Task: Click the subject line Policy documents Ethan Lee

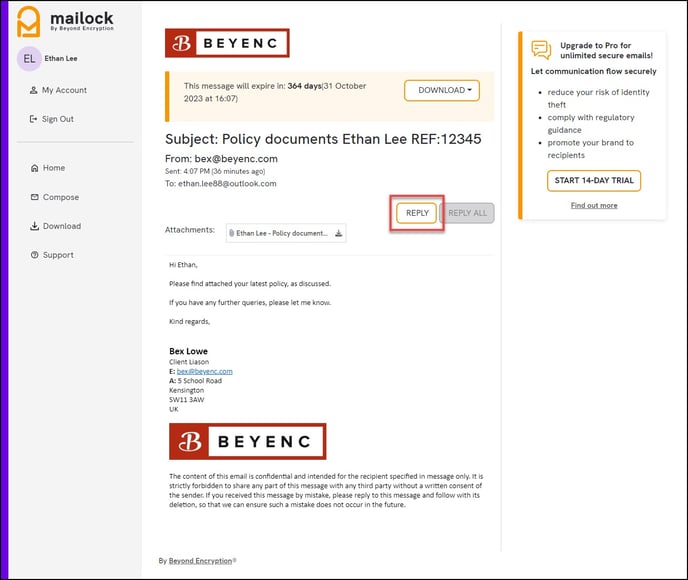Action: [323, 139]
